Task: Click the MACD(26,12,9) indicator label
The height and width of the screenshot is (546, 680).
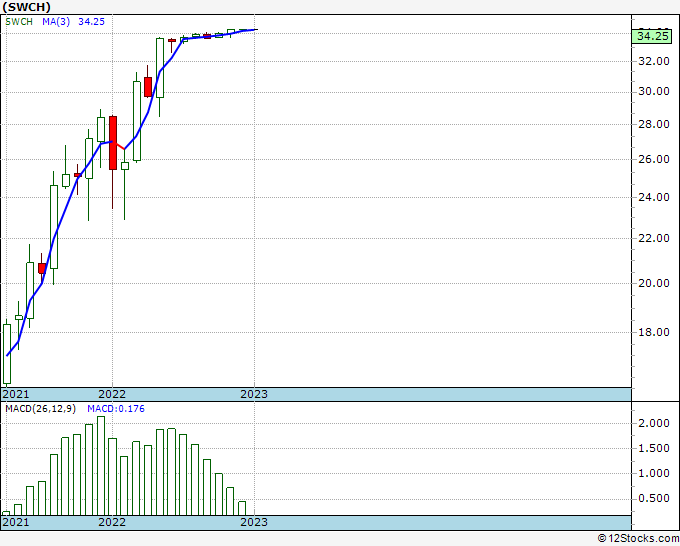Action: point(40,409)
